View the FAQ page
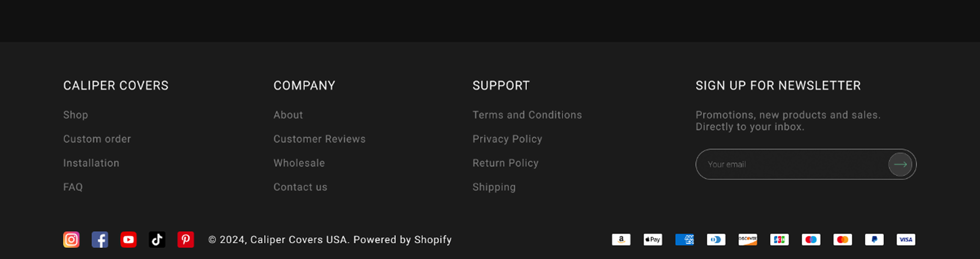The height and width of the screenshot is (259, 980). point(73,187)
